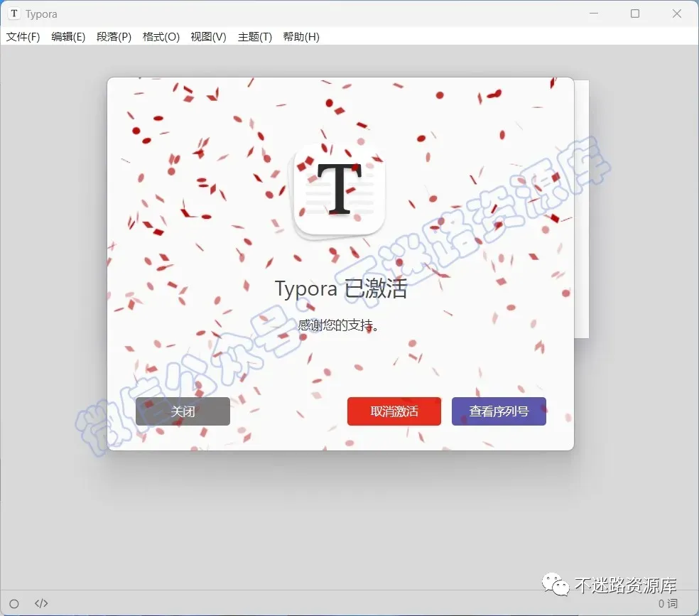This screenshot has height=616, width=699.
Task: Open the 编辑(E) menu
Action: [68, 37]
